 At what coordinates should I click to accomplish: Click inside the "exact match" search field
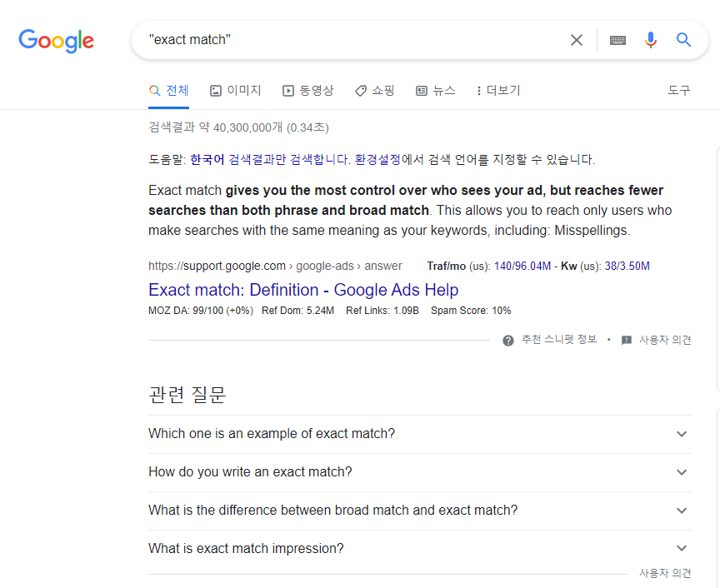coord(349,40)
